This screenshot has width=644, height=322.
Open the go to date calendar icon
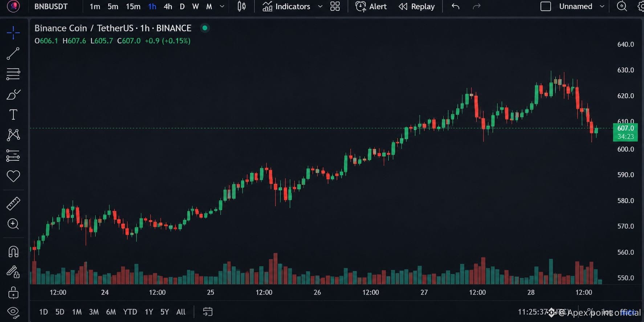(x=208, y=311)
